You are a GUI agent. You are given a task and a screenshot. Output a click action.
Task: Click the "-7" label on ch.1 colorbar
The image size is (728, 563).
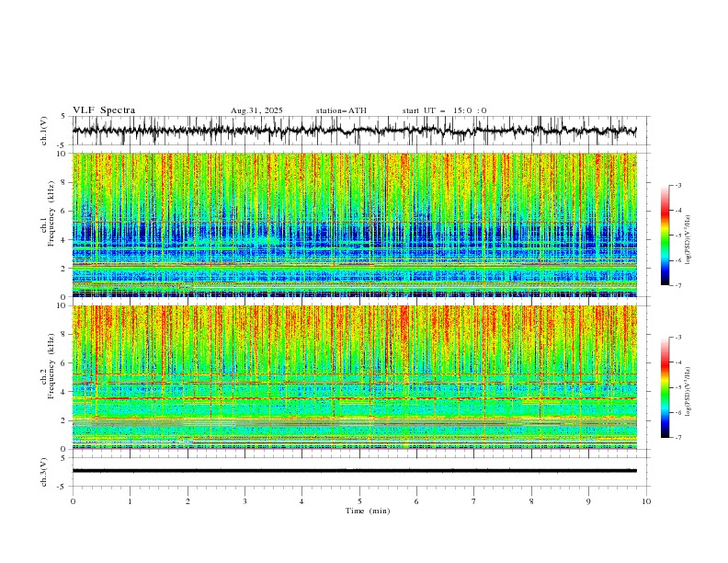[x=678, y=285]
